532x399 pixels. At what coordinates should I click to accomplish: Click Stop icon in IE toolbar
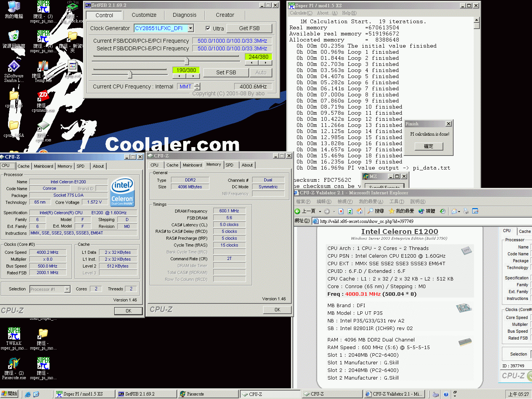click(341, 211)
